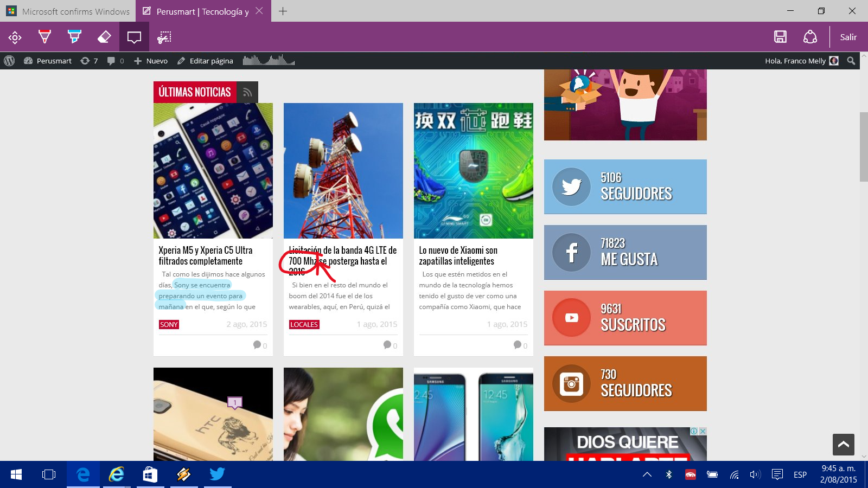Switch the ESP input language
Screen dimensions: 868x488
click(800, 474)
